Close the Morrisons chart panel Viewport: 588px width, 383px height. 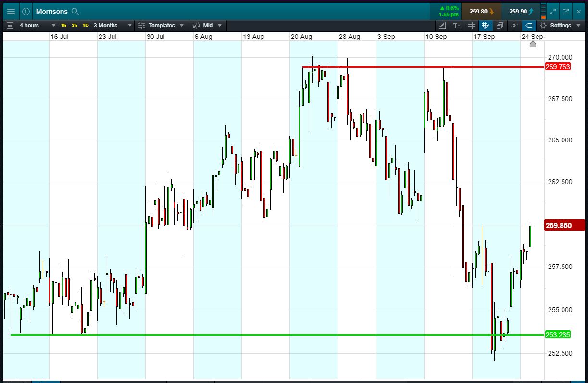(x=579, y=11)
